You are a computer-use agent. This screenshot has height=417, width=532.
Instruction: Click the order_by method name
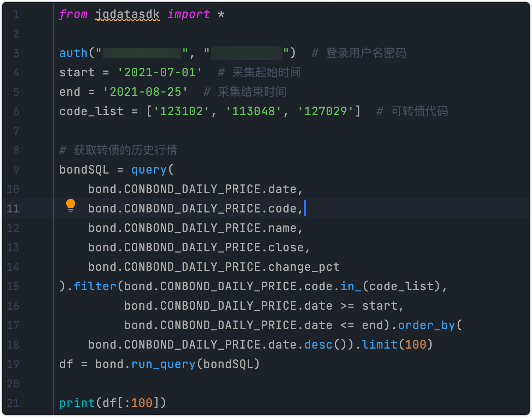pyautogui.click(x=426, y=326)
